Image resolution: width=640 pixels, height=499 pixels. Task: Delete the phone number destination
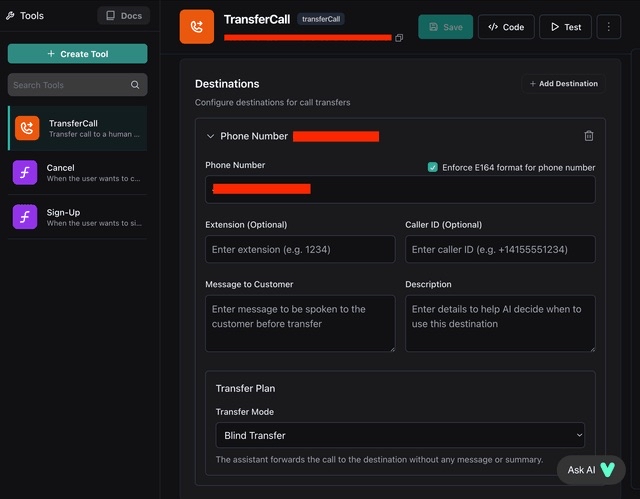pyautogui.click(x=589, y=136)
